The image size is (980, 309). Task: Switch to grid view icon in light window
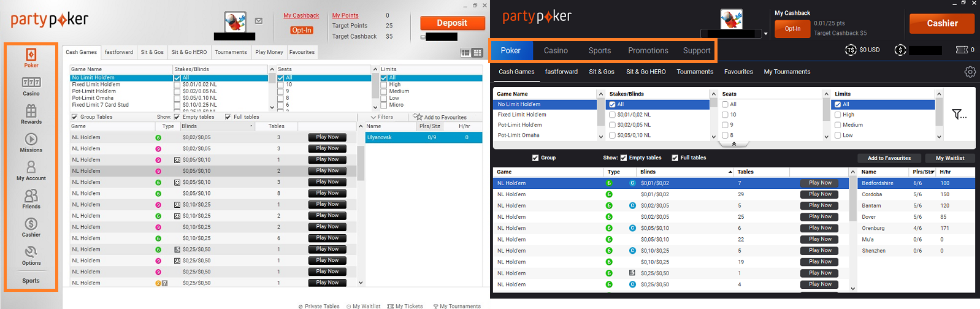pyautogui.click(x=465, y=53)
